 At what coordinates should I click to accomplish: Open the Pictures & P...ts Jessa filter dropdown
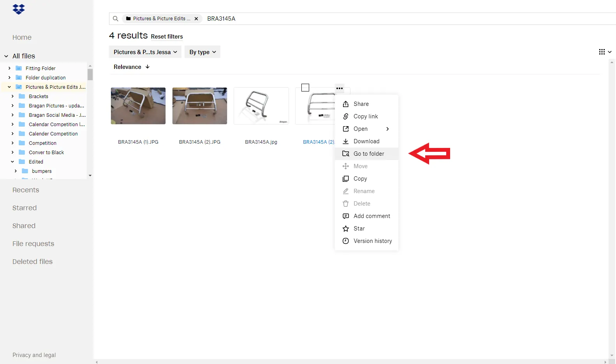pyautogui.click(x=145, y=52)
